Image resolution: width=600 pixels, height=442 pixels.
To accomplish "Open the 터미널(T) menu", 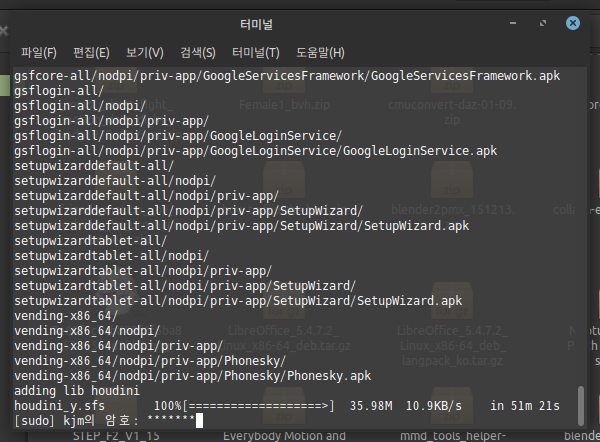I will [x=256, y=52].
